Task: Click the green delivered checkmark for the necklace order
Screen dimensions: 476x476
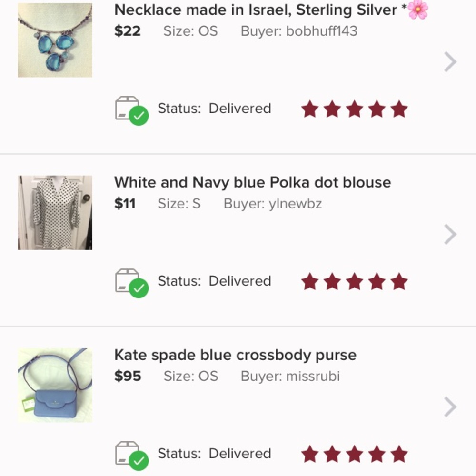Action: [x=139, y=115]
